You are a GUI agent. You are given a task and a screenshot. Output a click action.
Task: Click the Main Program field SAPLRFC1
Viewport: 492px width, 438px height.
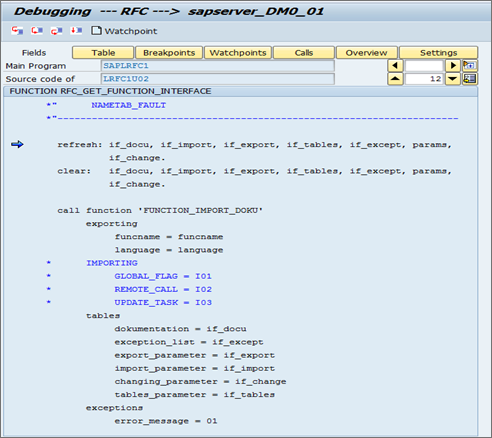[218, 66]
